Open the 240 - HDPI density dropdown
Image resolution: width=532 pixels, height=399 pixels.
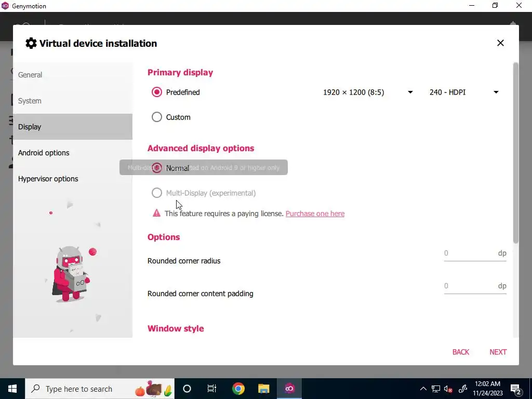(x=464, y=92)
